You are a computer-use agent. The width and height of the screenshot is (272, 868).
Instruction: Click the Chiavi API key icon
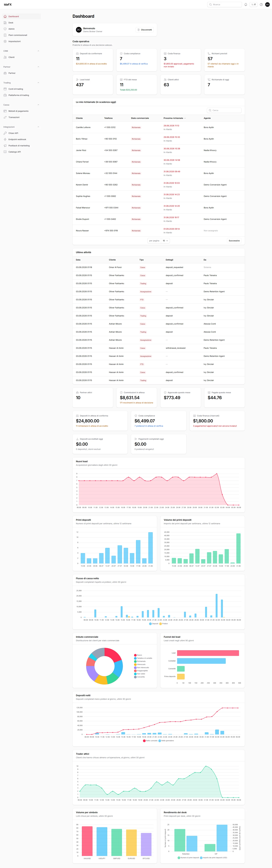(5, 133)
